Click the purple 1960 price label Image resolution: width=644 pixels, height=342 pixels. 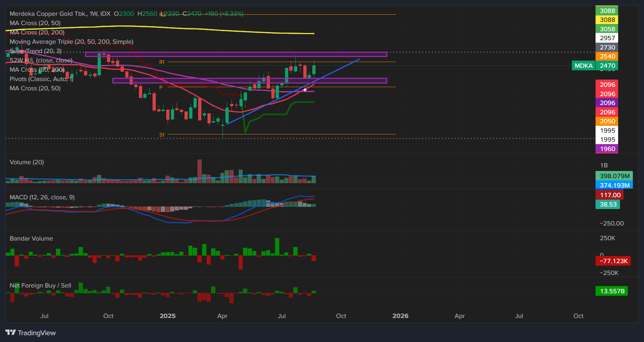pyautogui.click(x=607, y=149)
